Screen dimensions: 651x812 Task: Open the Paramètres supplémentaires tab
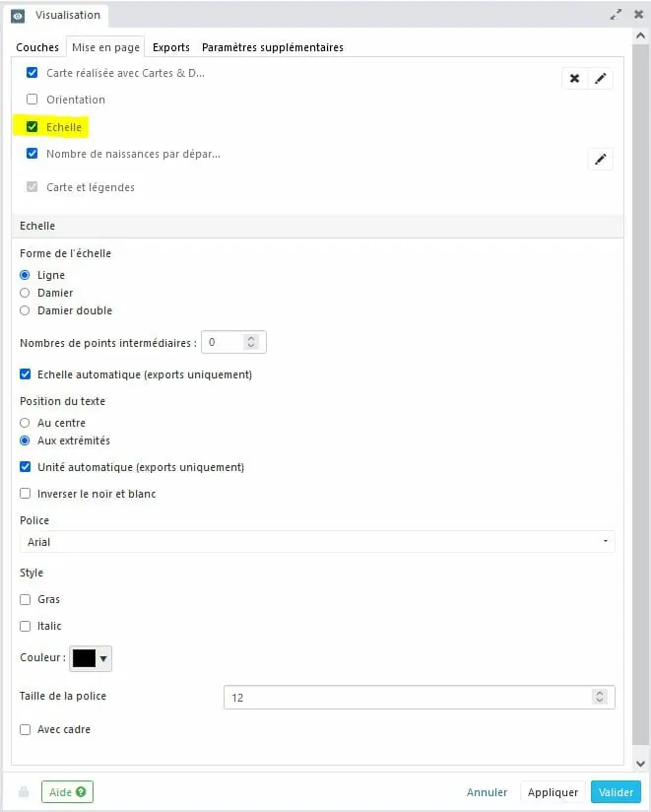tap(272, 47)
